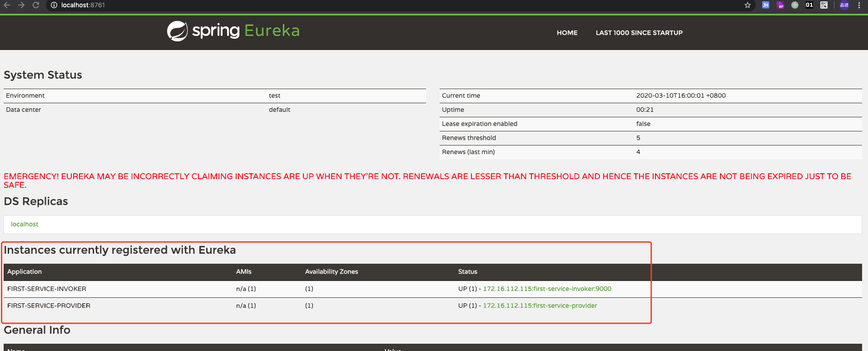Screen dimensions: 868x351
Task: Open the HOME navigation item
Action: (x=567, y=33)
